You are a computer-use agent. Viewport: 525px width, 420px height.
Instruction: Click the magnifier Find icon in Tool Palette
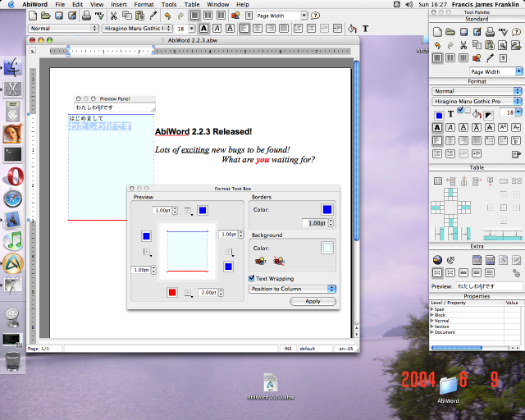pyautogui.click(x=503, y=45)
